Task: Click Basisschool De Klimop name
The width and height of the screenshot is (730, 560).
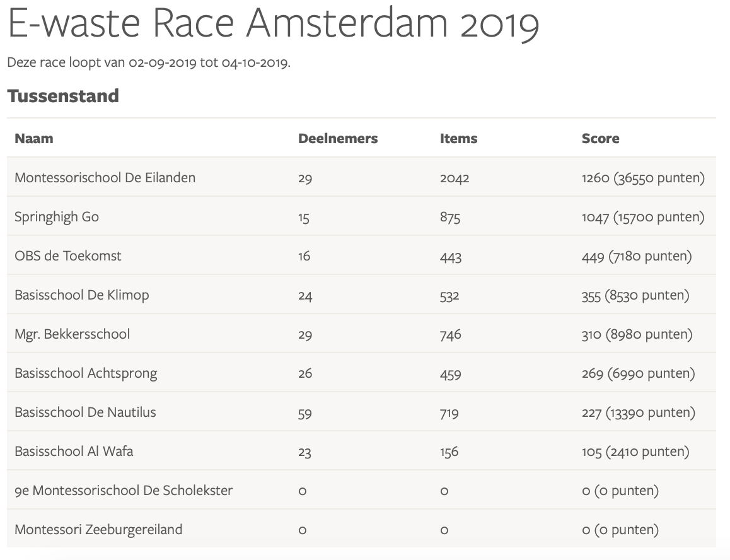Action: [x=82, y=295]
